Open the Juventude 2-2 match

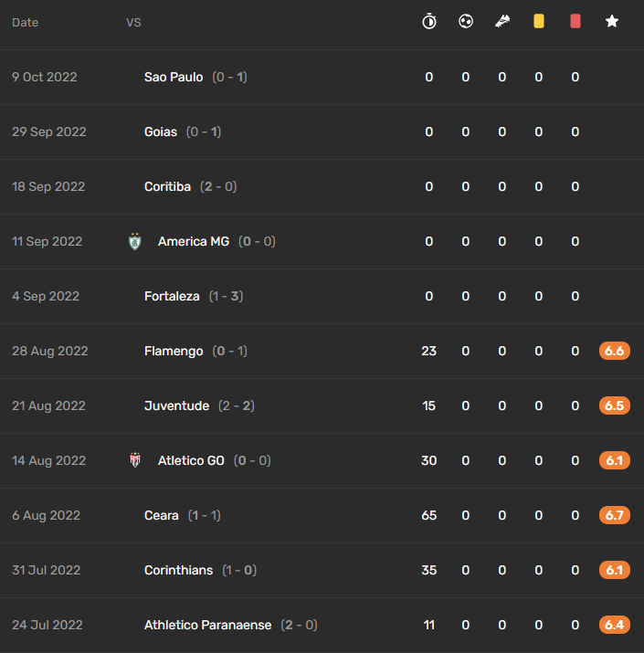[x=322, y=405]
